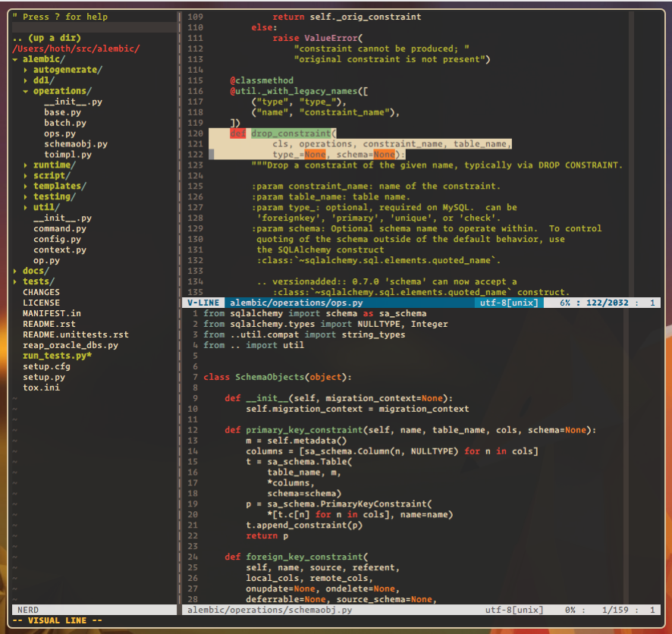Expand the testing/ folder arrow
The width and height of the screenshot is (672, 634).
pyautogui.click(x=26, y=197)
